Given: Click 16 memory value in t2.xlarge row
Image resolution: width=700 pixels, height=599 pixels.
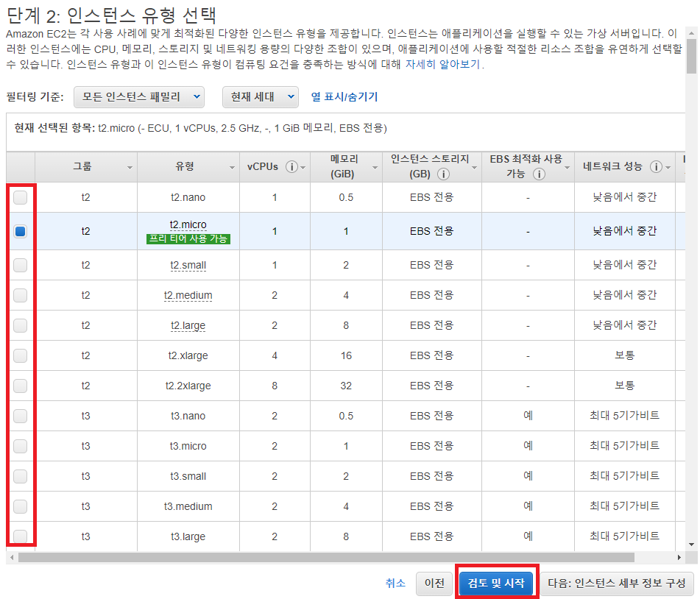Looking at the screenshot, I should 346,355.
